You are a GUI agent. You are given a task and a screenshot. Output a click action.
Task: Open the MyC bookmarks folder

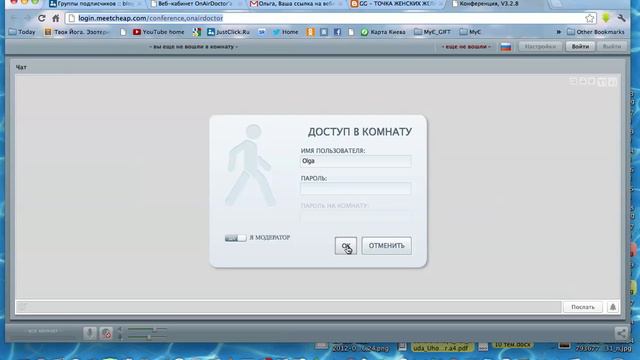[470, 32]
